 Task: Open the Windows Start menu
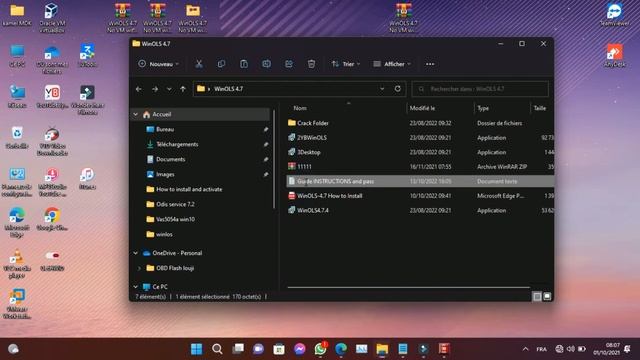click(196, 349)
